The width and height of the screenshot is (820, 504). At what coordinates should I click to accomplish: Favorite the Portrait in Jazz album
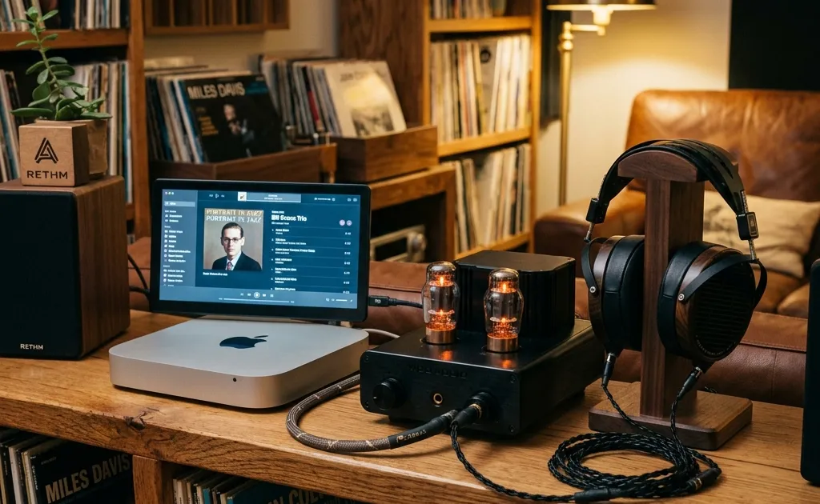point(343,222)
